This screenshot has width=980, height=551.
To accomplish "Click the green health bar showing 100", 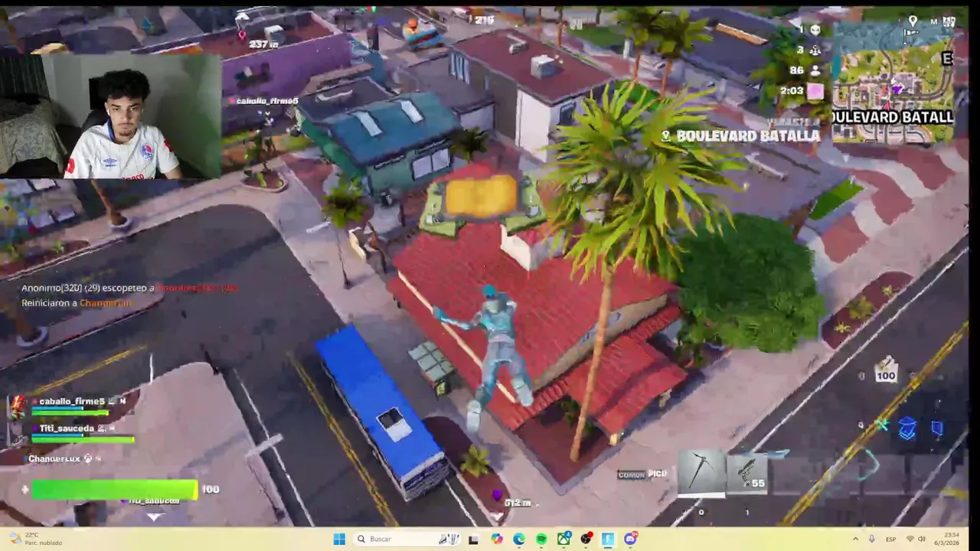I will tap(114, 490).
